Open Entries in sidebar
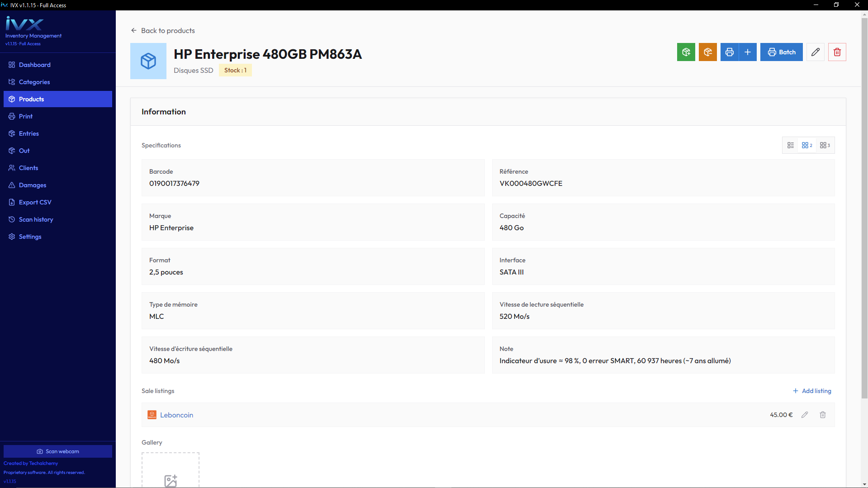 [x=58, y=133]
